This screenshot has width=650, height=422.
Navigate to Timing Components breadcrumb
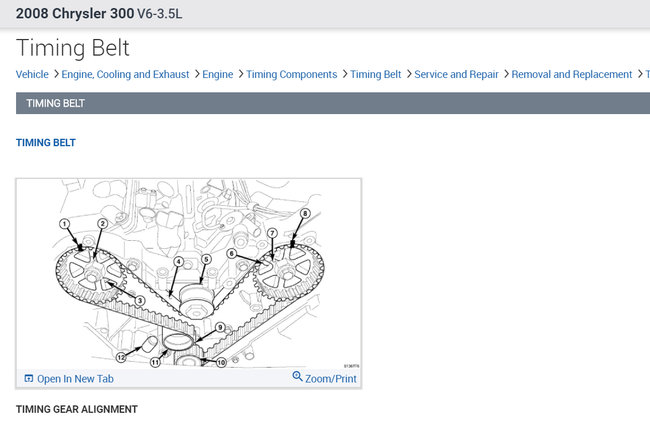coord(291,75)
